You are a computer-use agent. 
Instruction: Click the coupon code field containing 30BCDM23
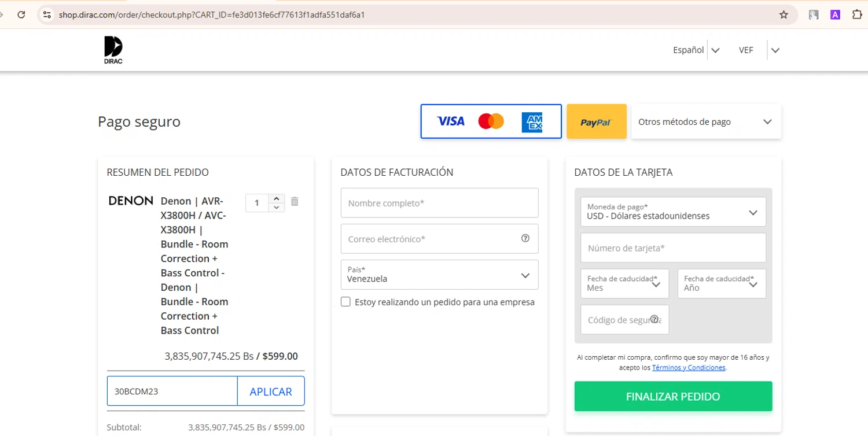pos(172,391)
